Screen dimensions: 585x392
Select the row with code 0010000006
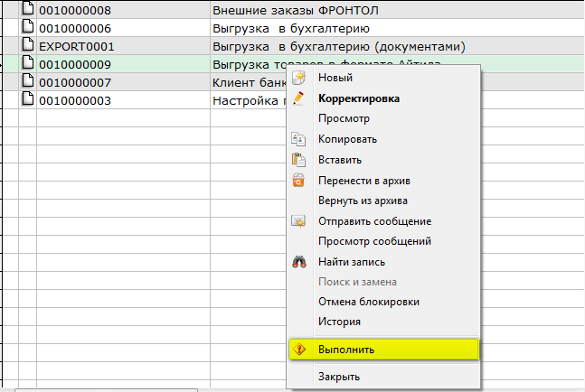click(75, 29)
